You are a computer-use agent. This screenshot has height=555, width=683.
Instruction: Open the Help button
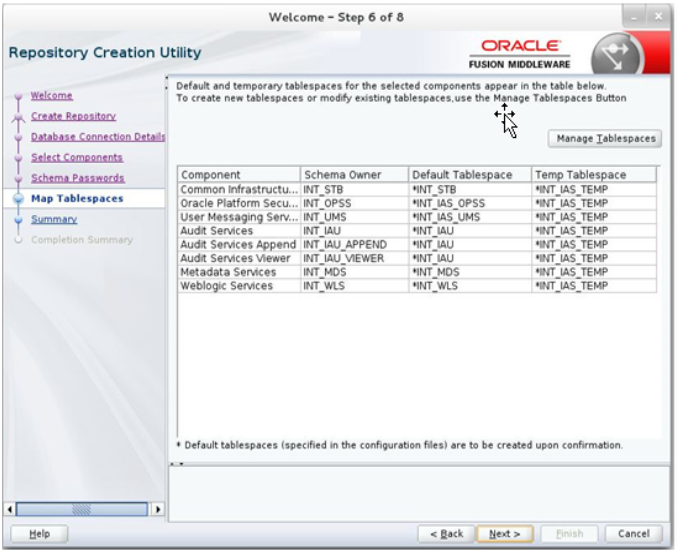[39, 534]
